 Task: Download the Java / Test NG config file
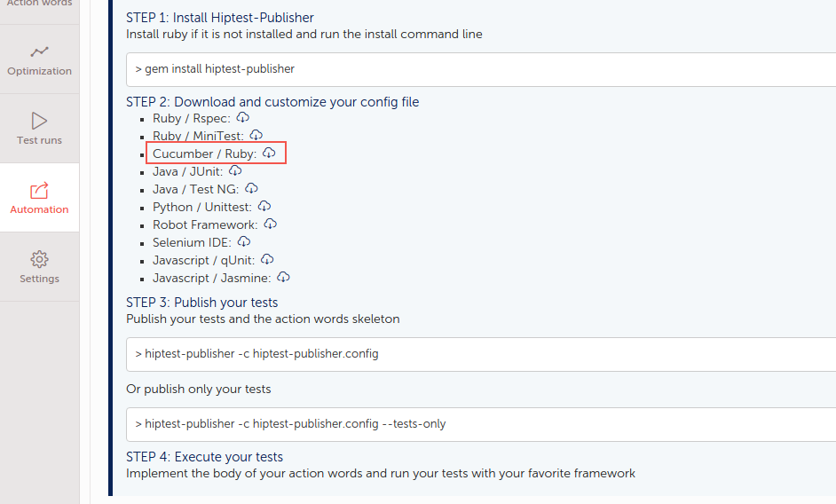click(x=251, y=188)
